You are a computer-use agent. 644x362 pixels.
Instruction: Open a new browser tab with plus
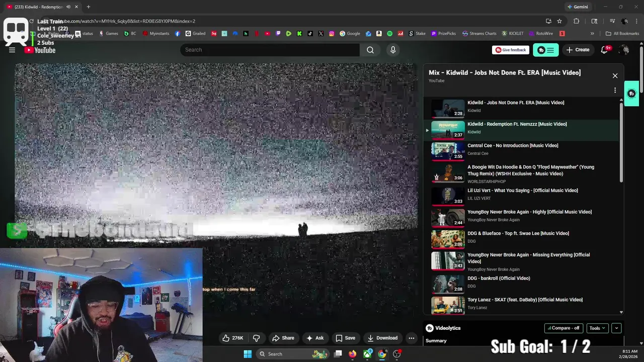click(x=88, y=7)
